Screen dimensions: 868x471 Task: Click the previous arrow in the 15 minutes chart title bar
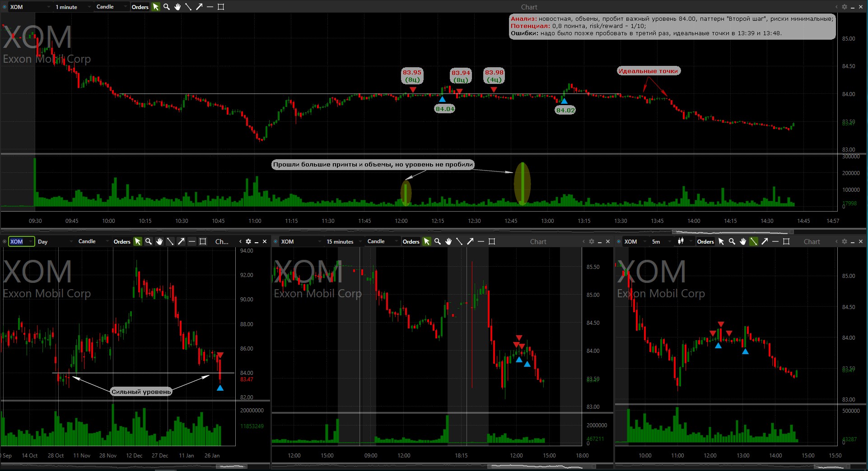583,241
